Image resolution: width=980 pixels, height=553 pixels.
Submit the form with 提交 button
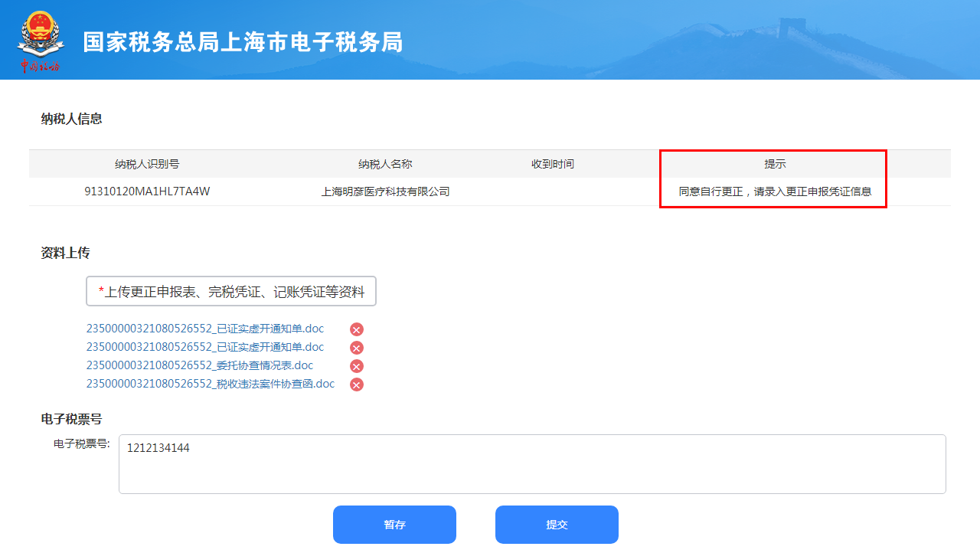tap(557, 525)
